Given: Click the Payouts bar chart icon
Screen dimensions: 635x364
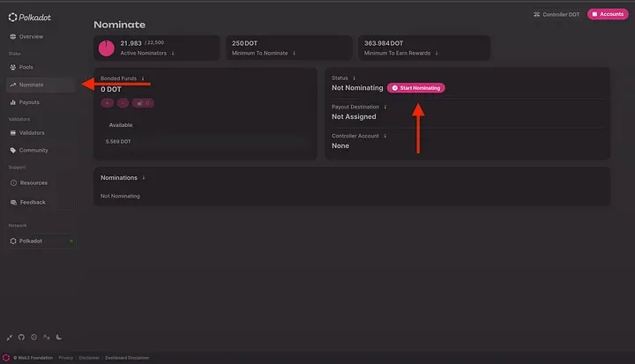Looking at the screenshot, I should pyautogui.click(x=13, y=102).
